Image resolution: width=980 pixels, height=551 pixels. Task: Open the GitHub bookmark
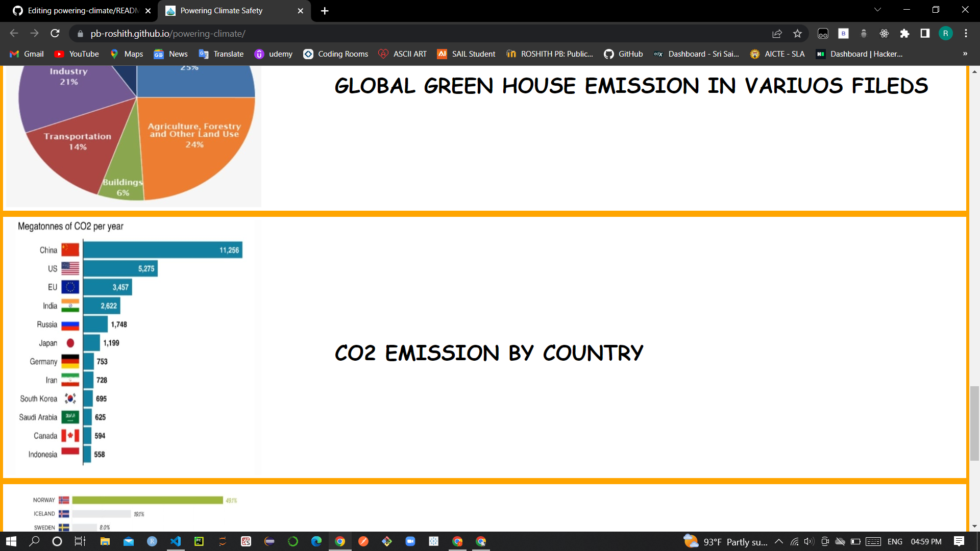click(x=623, y=54)
